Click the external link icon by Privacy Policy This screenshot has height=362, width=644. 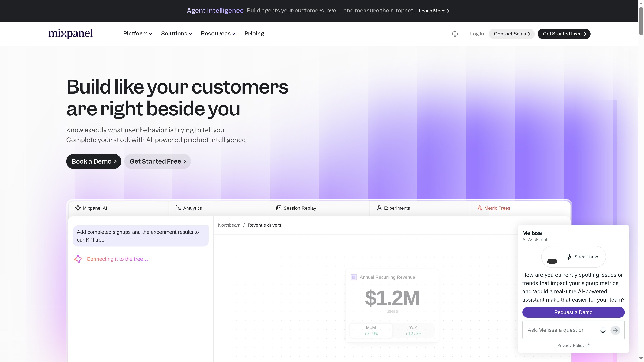point(588,345)
